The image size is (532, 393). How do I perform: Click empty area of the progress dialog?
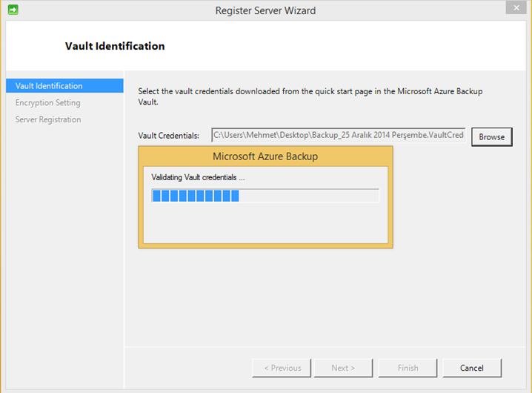pyautogui.click(x=265, y=222)
